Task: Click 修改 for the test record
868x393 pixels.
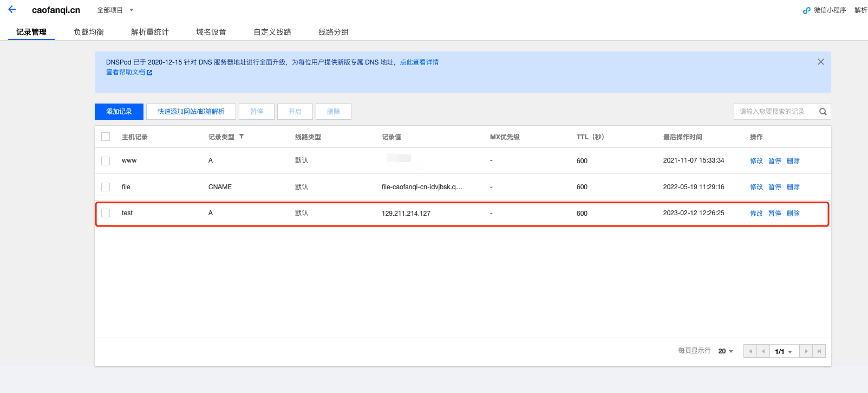Action: tap(756, 214)
